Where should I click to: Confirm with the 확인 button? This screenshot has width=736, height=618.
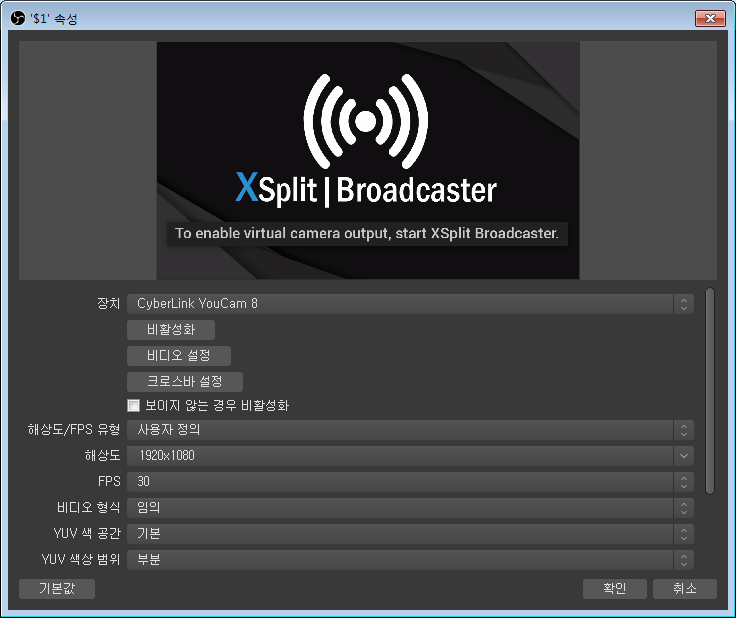(614, 588)
